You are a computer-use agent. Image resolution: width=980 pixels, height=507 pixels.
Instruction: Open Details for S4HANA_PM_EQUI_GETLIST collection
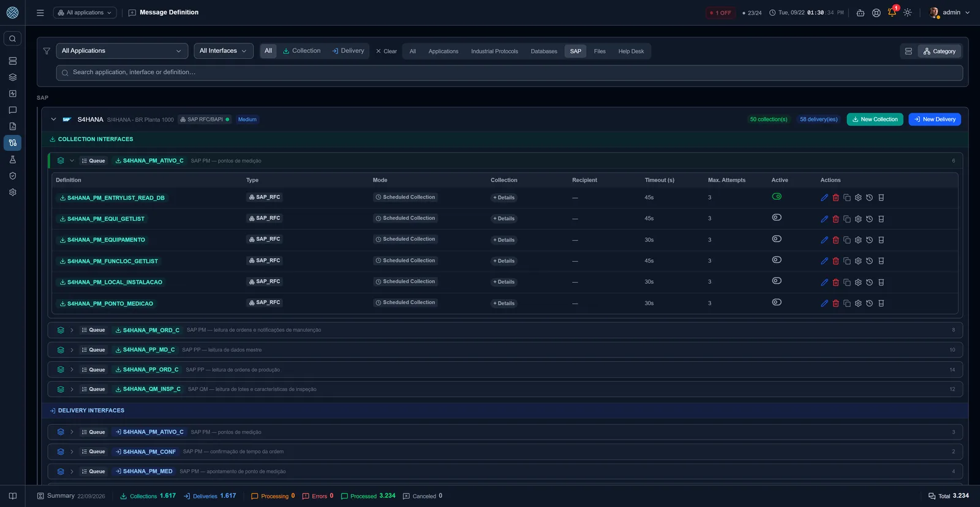click(x=504, y=219)
